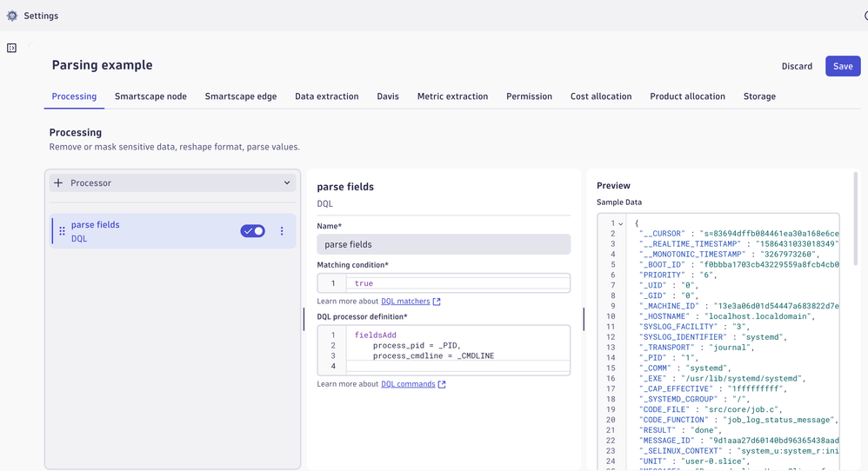Click the Settings gear icon
Viewport: 868px width, 471px height.
point(12,16)
